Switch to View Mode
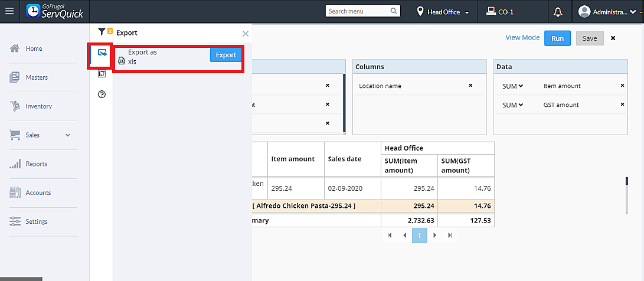 (x=522, y=38)
